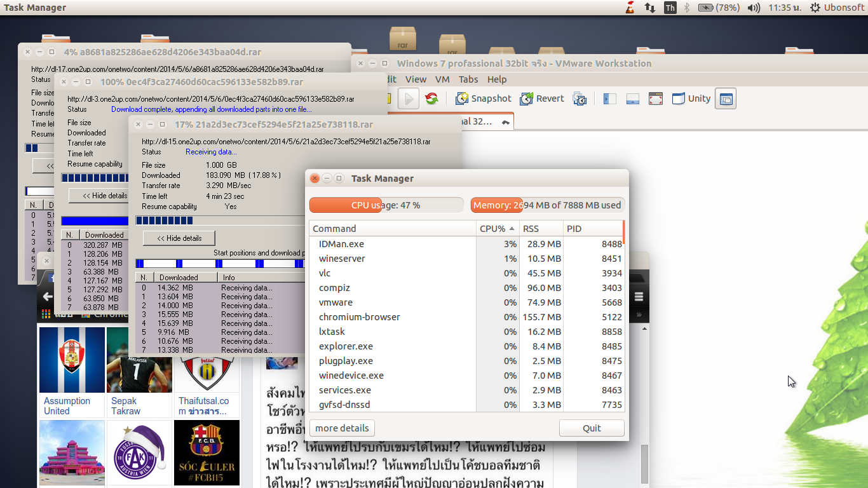Viewport: 868px width, 488px height.
Task: Open the Help menu in VMware Workstation
Action: tap(497, 79)
